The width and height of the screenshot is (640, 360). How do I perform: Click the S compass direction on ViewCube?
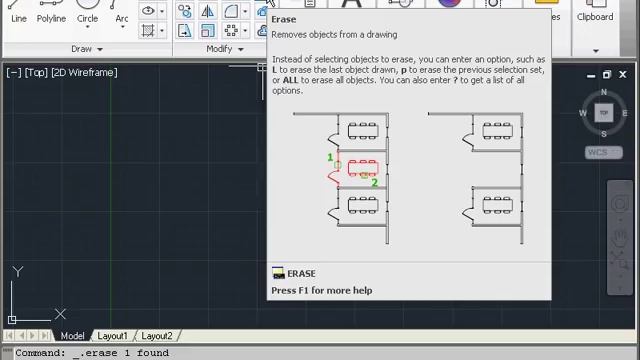pos(604,134)
